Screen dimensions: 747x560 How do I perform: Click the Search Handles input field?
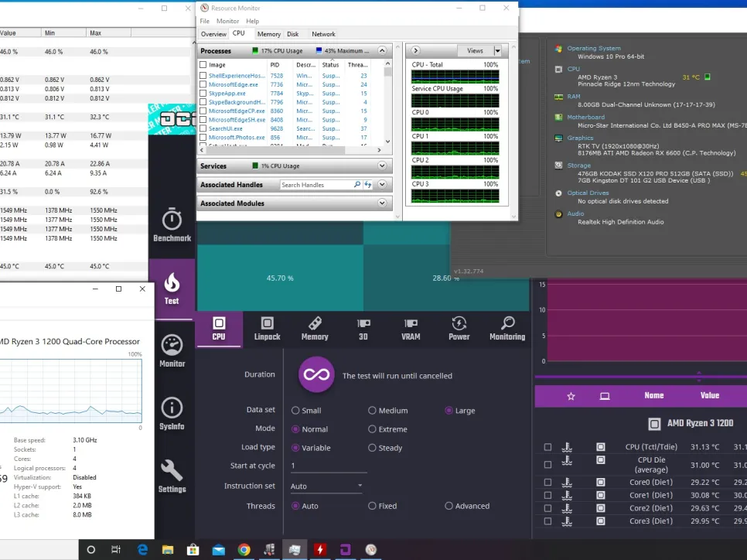(316, 184)
